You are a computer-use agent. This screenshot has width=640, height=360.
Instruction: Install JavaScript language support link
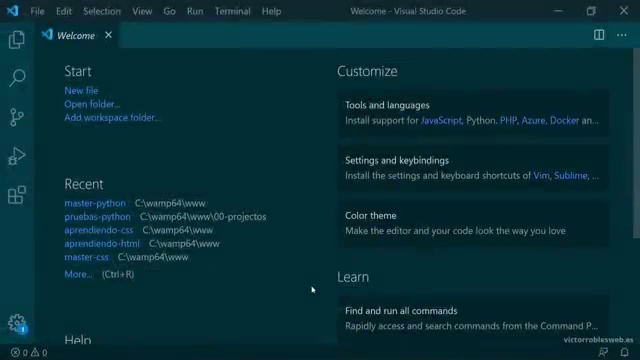click(441, 120)
